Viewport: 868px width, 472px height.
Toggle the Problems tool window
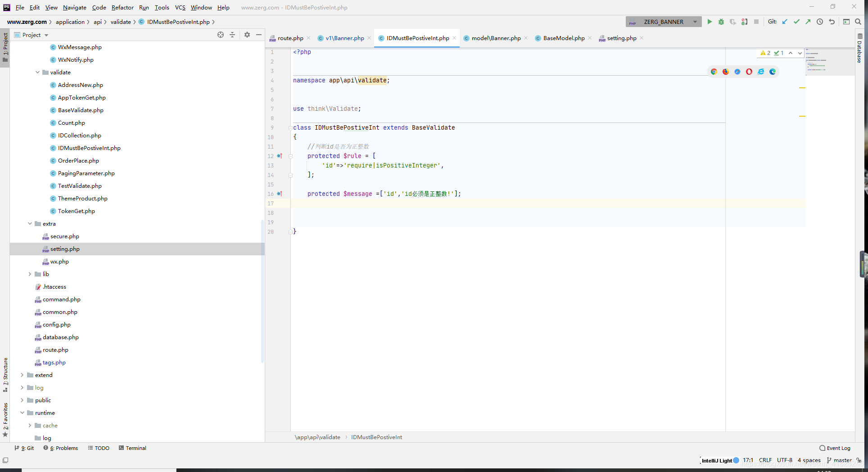(61, 448)
